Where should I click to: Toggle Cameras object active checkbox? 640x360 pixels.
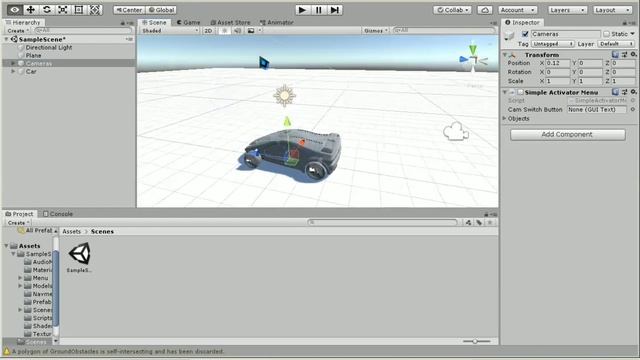[x=525, y=34]
